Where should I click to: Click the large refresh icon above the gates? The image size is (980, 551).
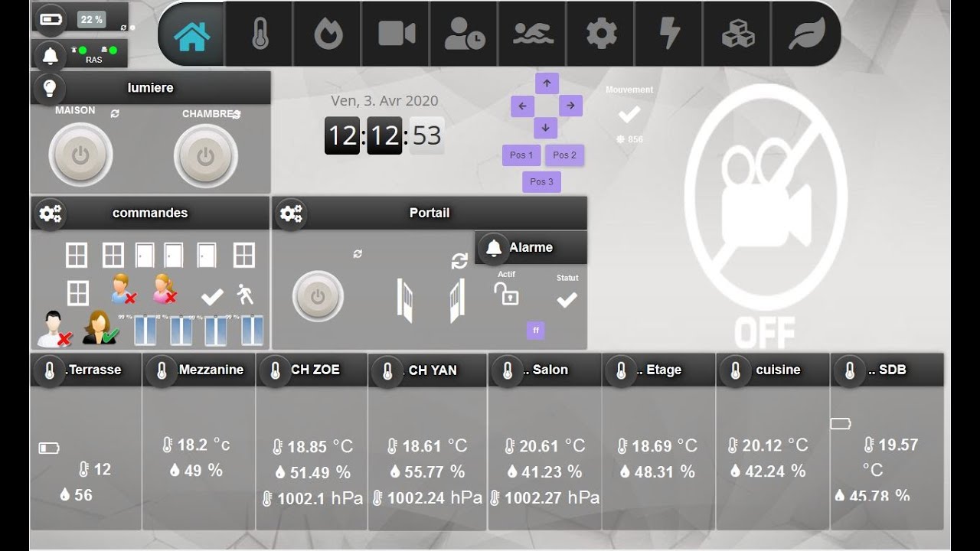click(x=459, y=262)
